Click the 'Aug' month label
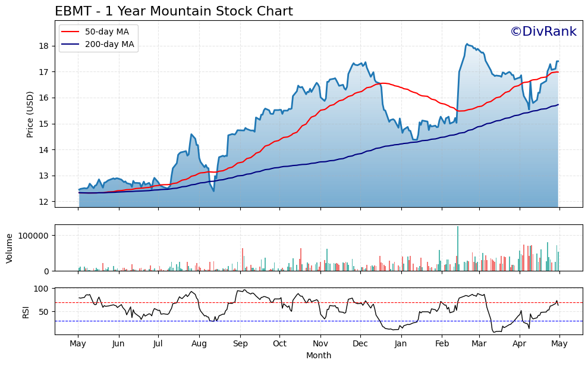The image size is (588, 366). (199, 343)
